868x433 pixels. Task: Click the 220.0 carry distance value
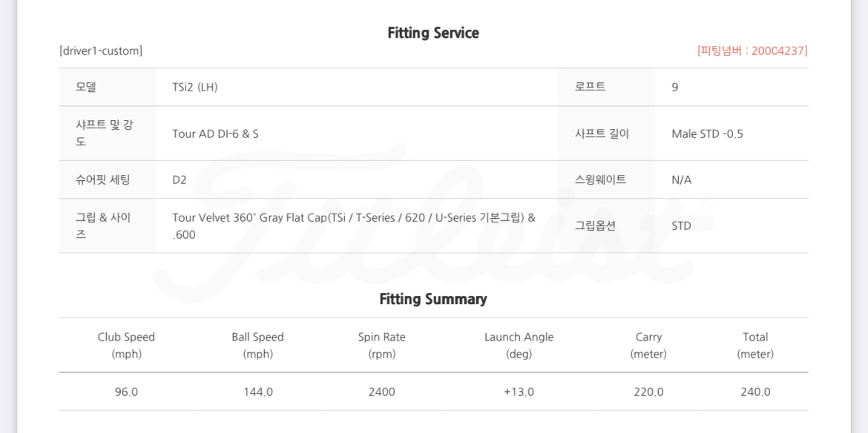click(x=648, y=392)
